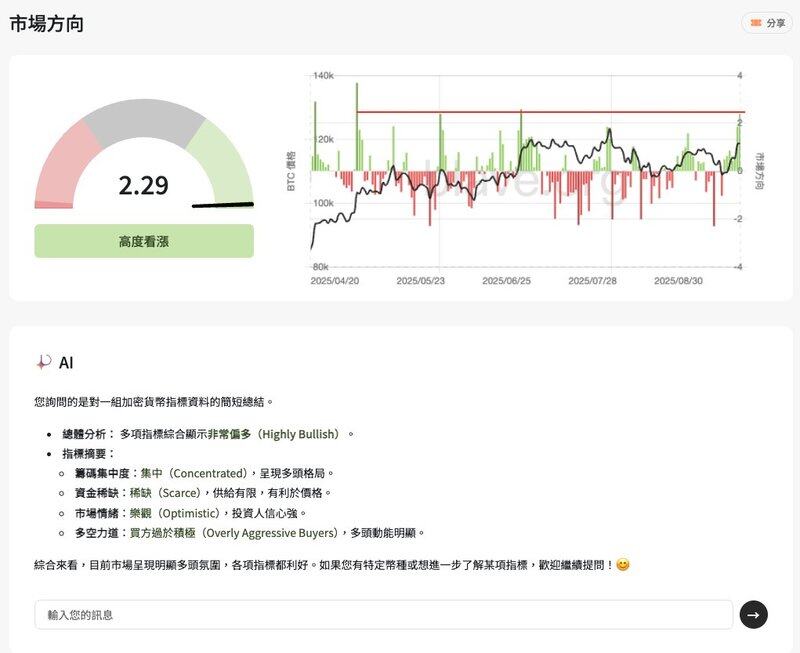Click the green 高度看漲 label
This screenshot has width=800, height=653.
144,241
